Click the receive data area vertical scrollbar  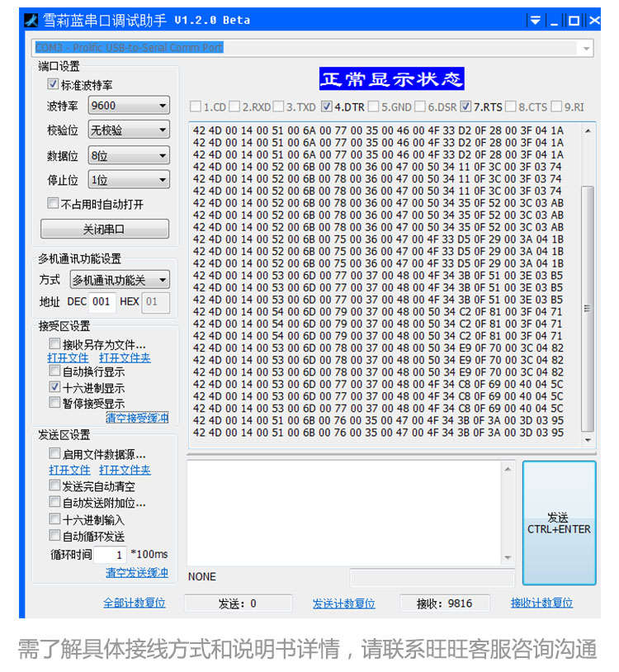588,305
